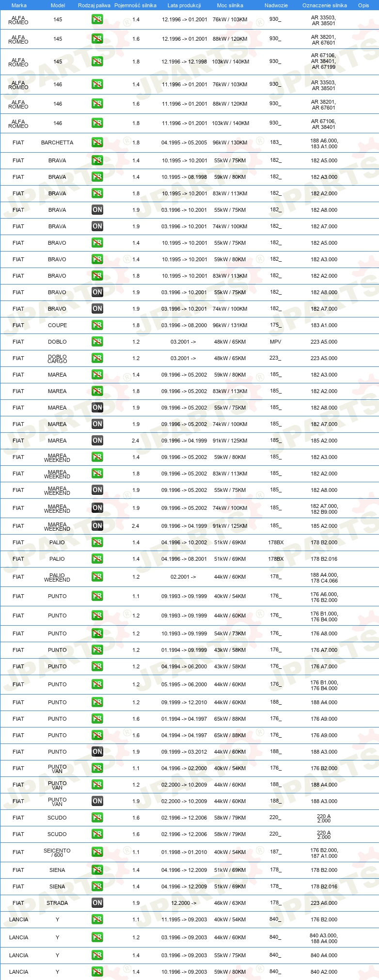
Task: Click the Marka column header
Action: point(19,5)
